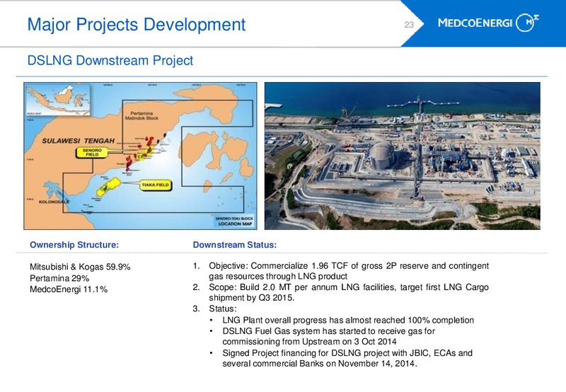Click the slide number 23

(409, 25)
